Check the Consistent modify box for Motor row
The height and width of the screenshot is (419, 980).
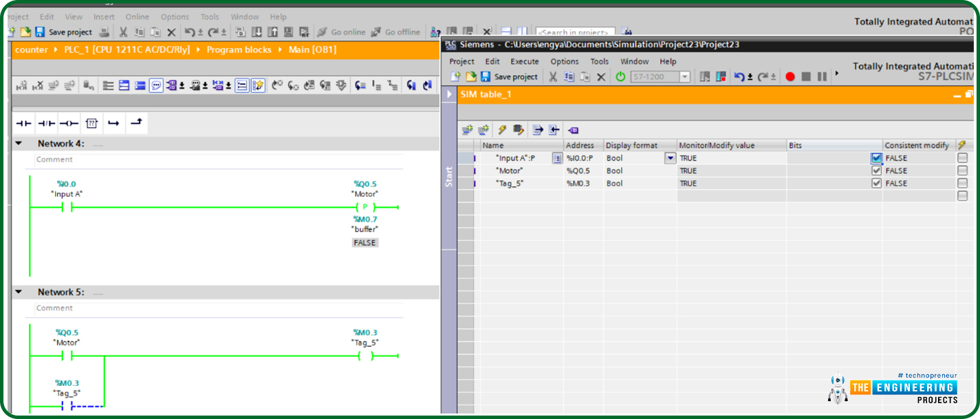962,170
